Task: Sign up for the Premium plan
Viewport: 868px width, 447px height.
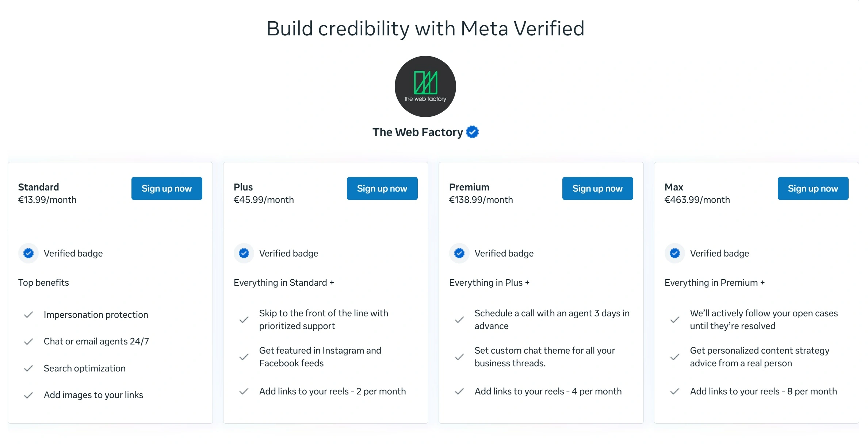Action: tap(597, 188)
